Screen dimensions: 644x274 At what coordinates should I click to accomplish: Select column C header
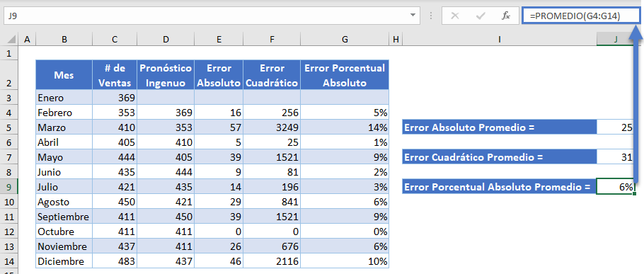point(115,40)
